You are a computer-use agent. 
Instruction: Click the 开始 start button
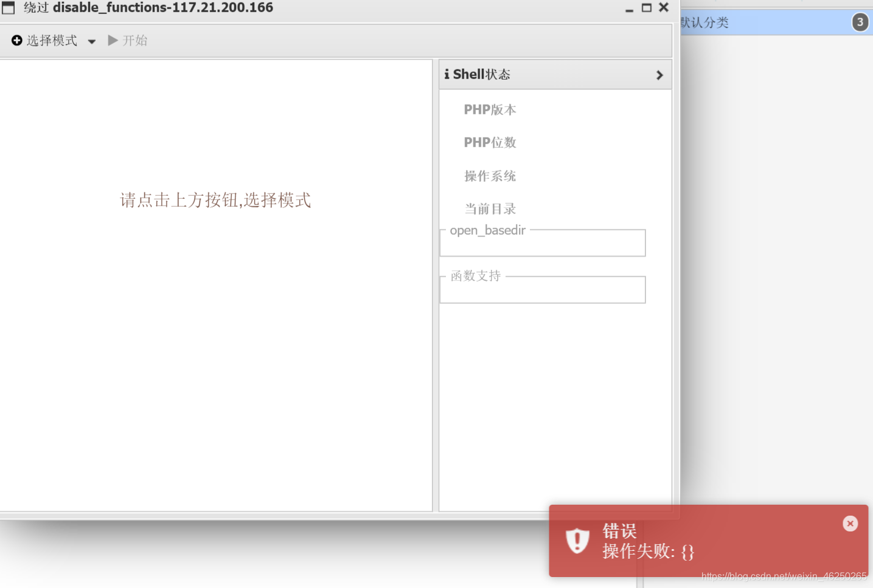click(128, 40)
